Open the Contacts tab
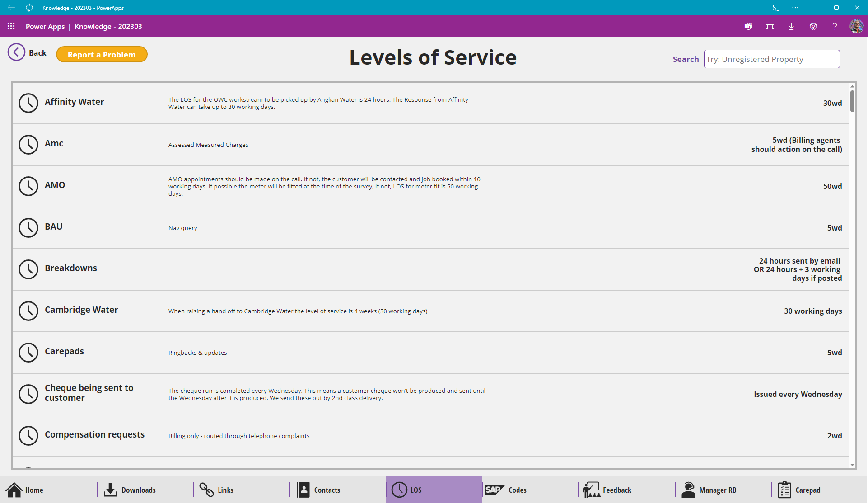868x504 pixels. point(319,490)
